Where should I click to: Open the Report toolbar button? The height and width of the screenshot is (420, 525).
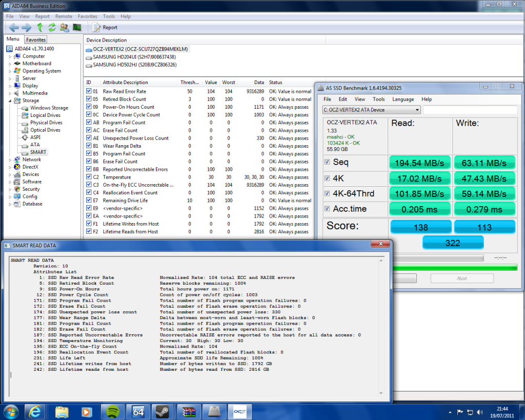click(105, 28)
